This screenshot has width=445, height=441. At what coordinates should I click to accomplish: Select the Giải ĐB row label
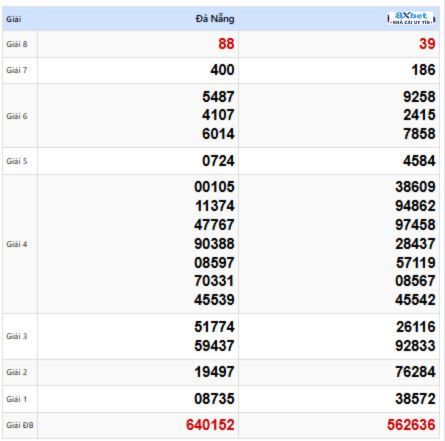pos(20,425)
